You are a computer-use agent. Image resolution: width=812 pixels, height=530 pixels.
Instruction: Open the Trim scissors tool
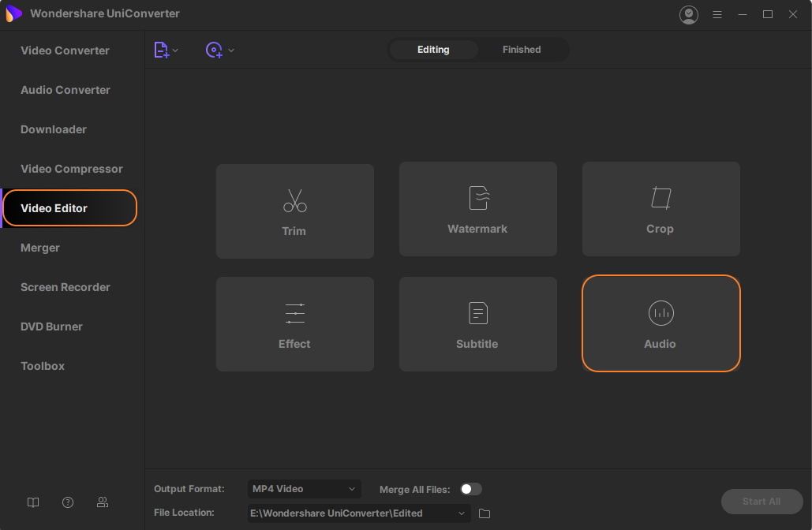click(x=294, y=211)
